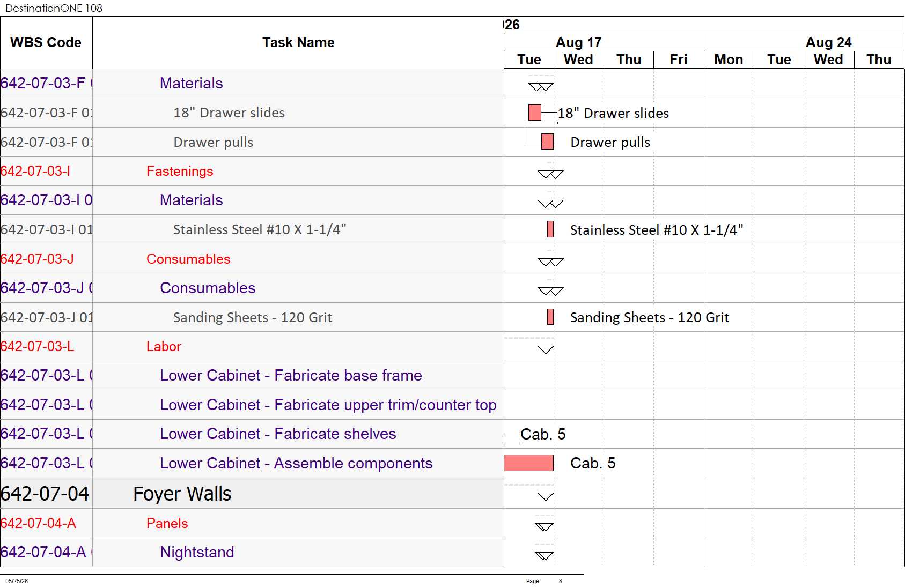Image resolution: width=905 pixels, height=588 pixels.
Task: Select Lower Cabinet - Fabricate shelves
Action: [278, 434]
